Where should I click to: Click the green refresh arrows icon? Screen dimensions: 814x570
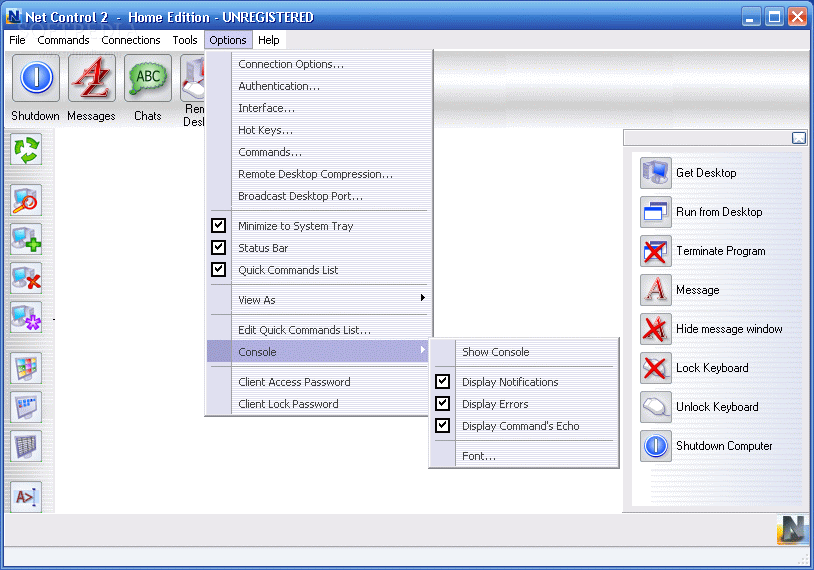(x=26, y=150)
